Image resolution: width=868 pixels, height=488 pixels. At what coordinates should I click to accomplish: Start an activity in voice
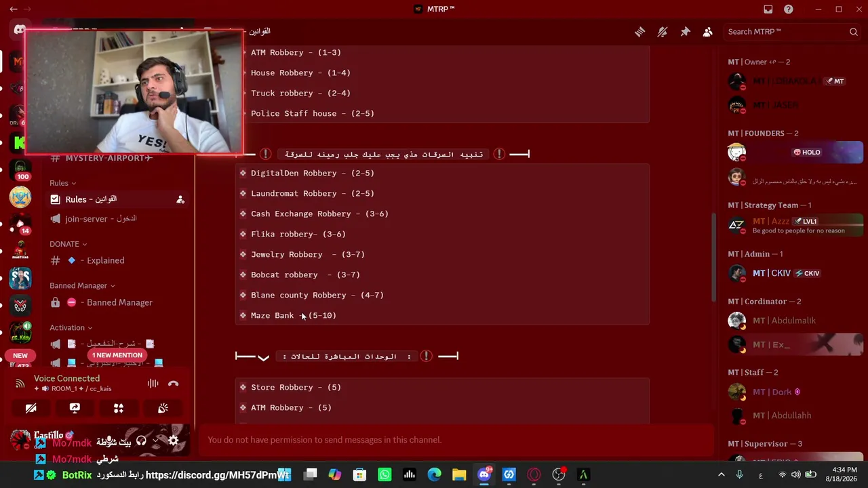(x=119, y=408)
